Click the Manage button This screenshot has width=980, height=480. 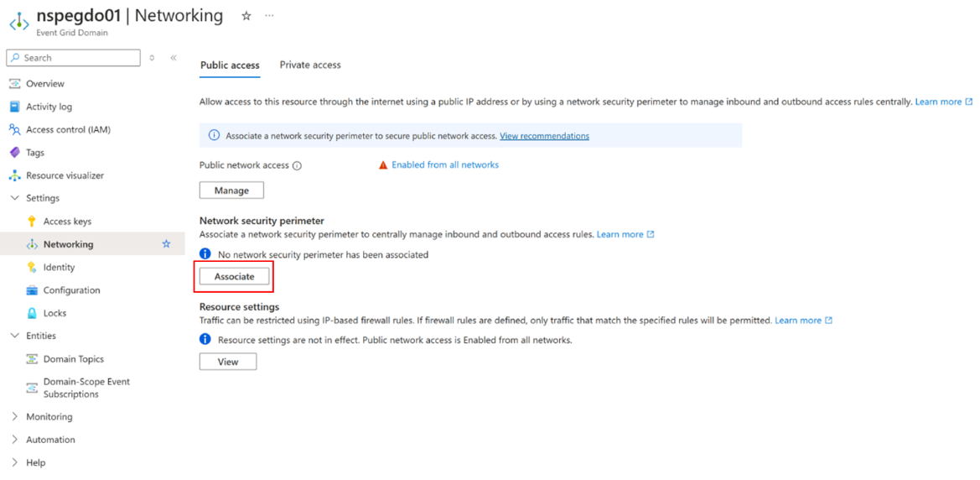(x=231, y=190)
